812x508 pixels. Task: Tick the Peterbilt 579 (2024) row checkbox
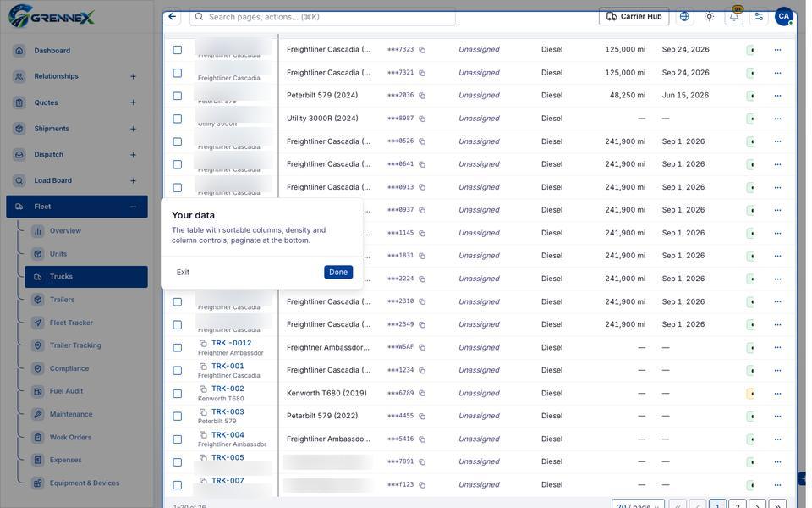177,96
